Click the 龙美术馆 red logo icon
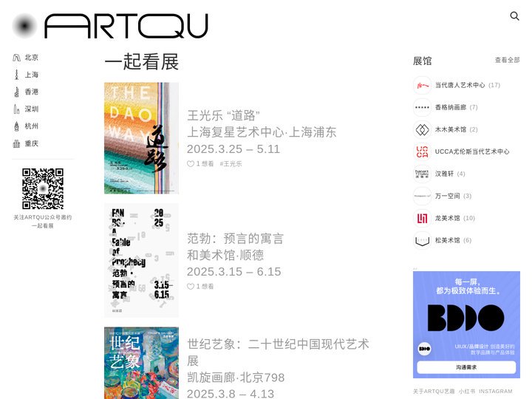 (x=422, y=218)
